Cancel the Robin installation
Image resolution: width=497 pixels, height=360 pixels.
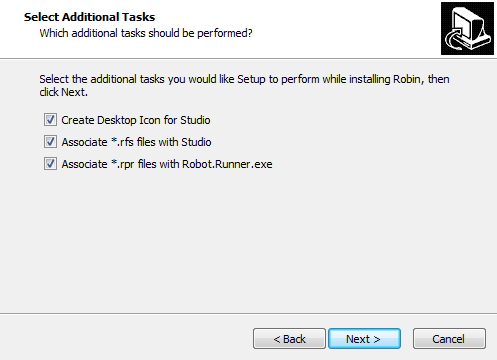[x=449, y=339]
